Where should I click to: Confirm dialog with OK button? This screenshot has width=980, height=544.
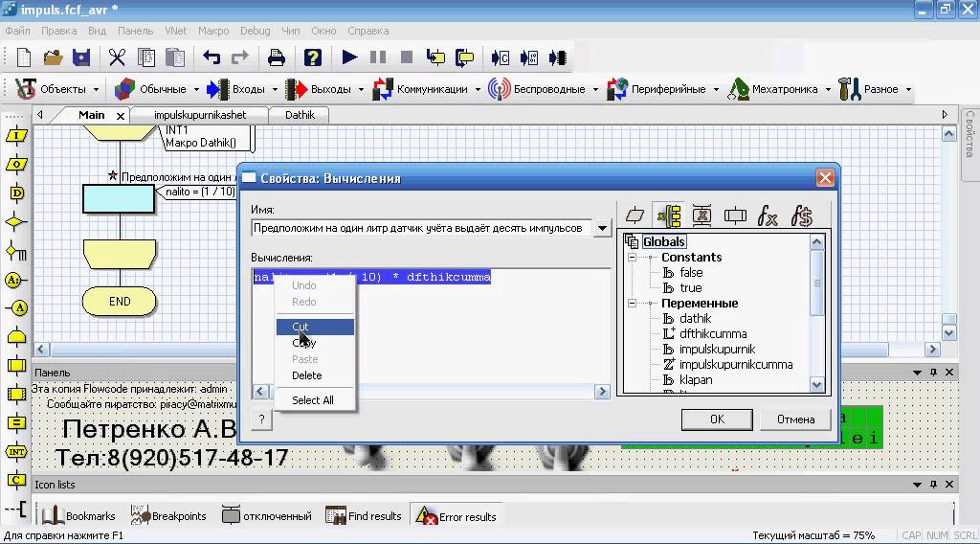[x=717, y=419]
